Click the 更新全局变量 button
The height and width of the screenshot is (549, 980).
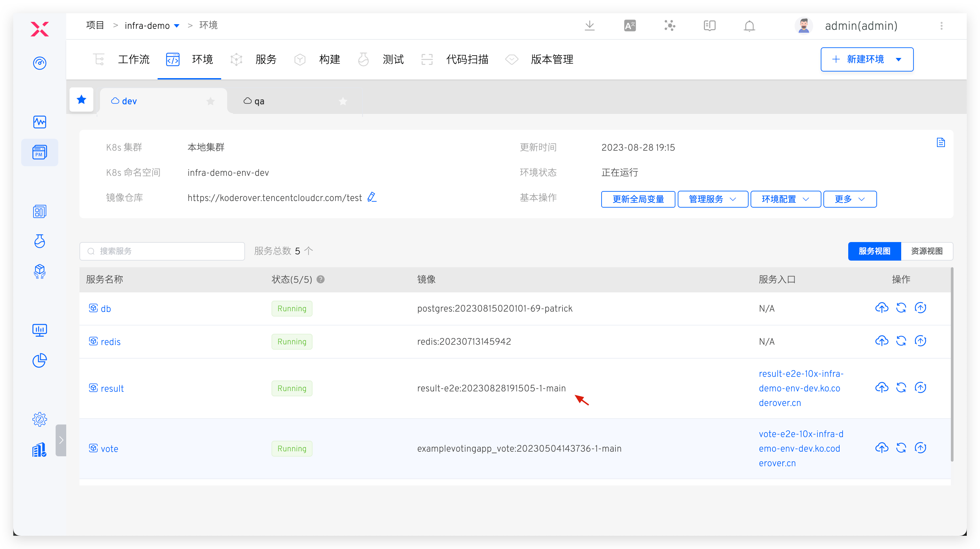tap(638, 199)
